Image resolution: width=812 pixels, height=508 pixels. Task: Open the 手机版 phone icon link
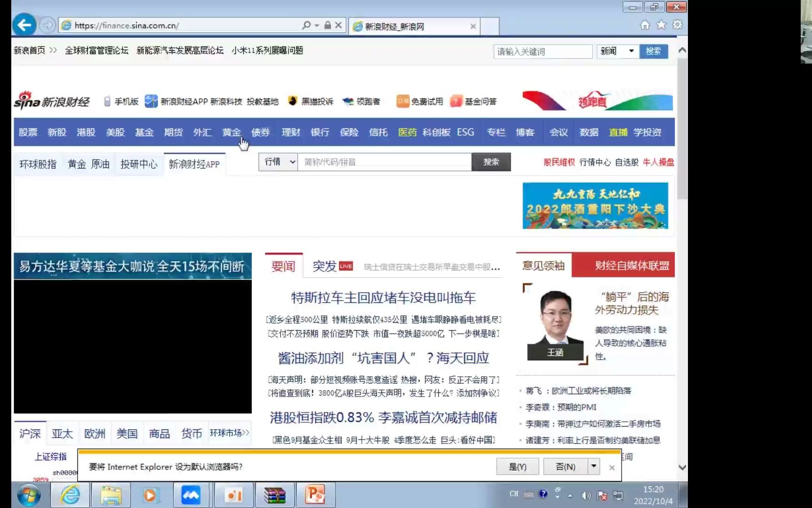click(107, 101)
